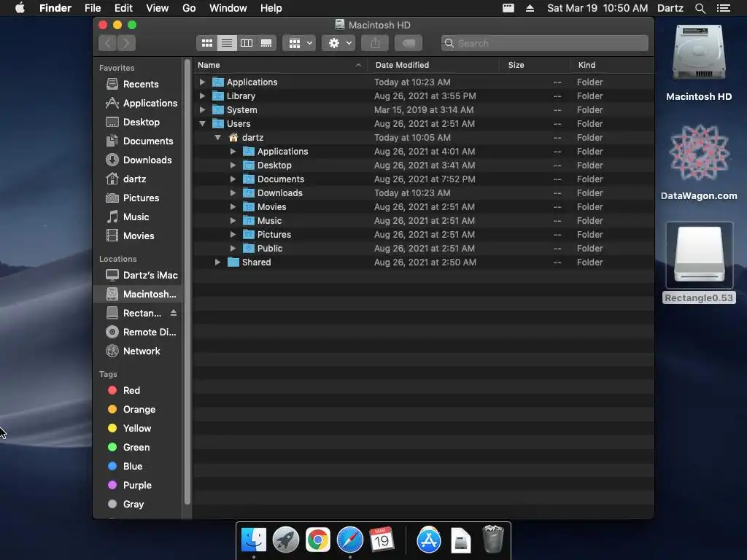Sort by the Date Modified column header
This screenshot has height=560, width=747.
(x=433, y=65)
